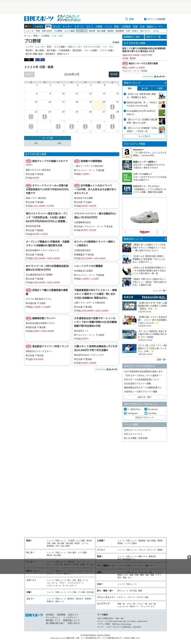Open baseball icon on February 21

(x=112, y=107)
